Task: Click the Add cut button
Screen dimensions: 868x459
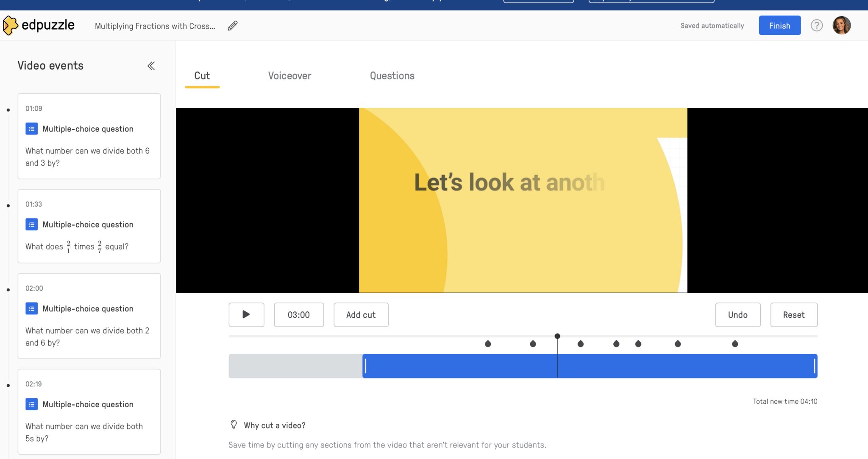Action: click(361, 315)
